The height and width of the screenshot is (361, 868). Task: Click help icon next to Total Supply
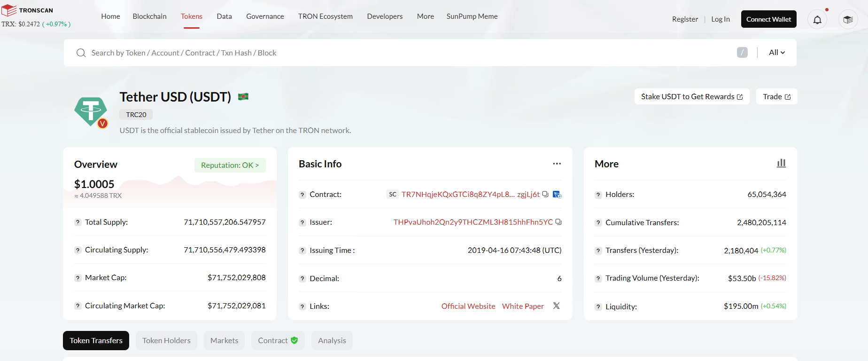click(78, 222)
